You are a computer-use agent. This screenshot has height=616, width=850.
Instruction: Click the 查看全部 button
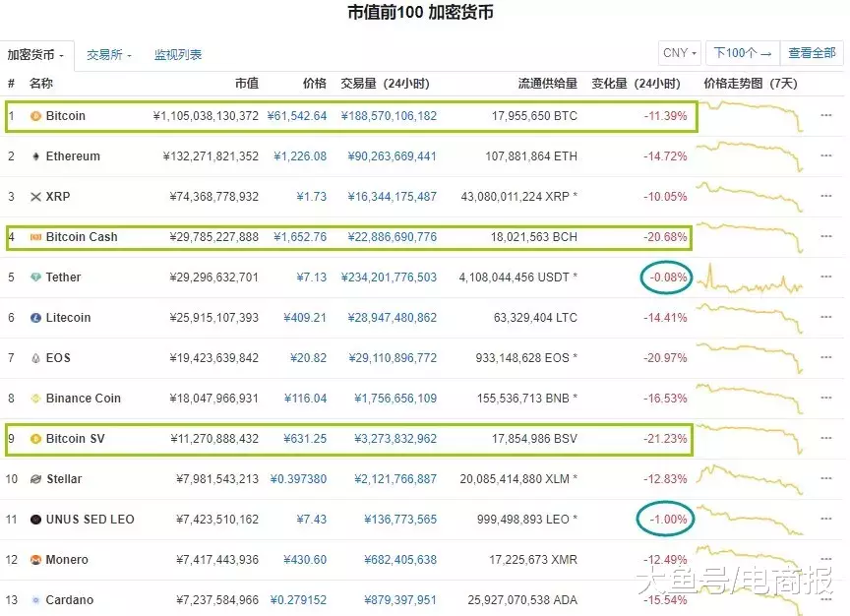(812, 53)
